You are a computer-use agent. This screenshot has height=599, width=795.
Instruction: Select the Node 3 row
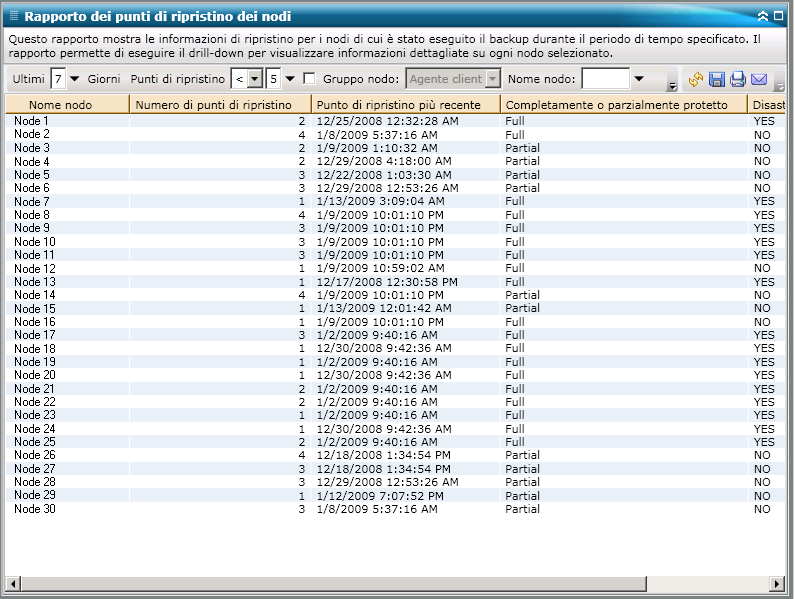coord(395,148)
